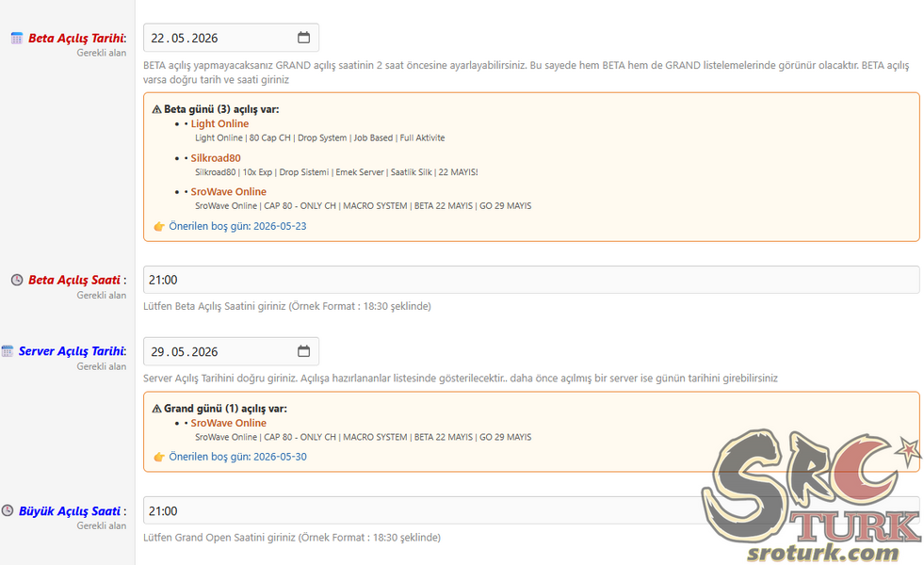Screen dimensions: 924x565
Task: Open the Silkroad80 server link
Action: [x=216, y=158]
